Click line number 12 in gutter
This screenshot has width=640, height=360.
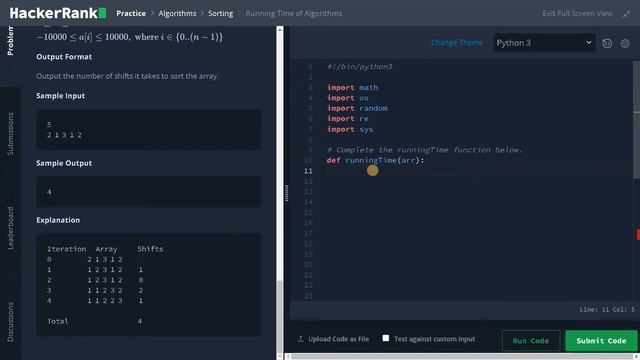coord(308,181)
